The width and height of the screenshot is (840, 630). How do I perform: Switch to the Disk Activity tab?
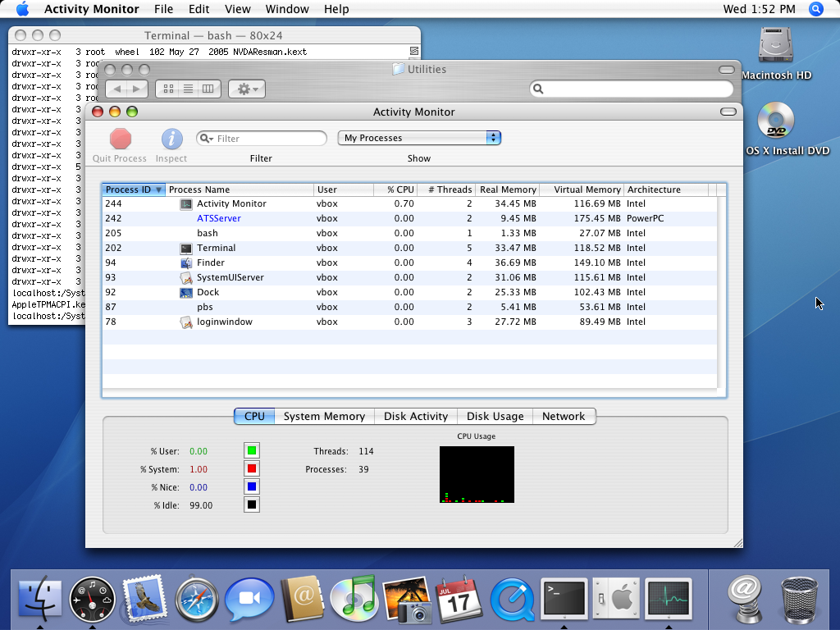[416, 416]
